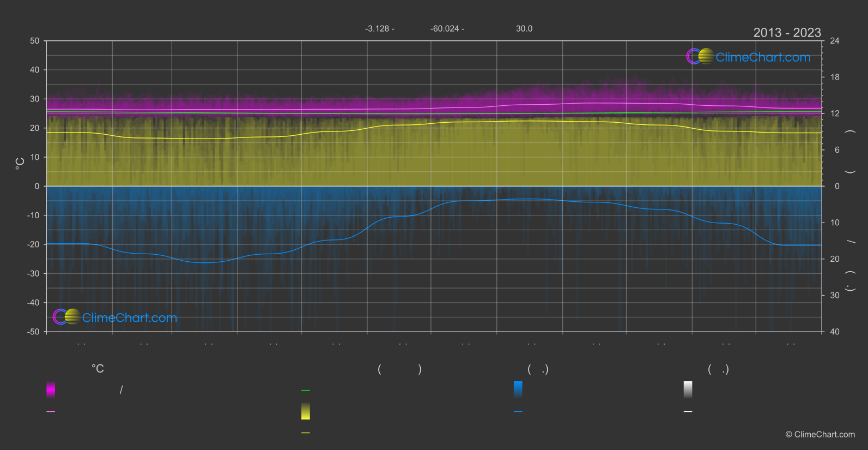Toggle the green line legend marker
Image resolution: width=868 pixels, height=450 pixels.
(x=306, y=391)
